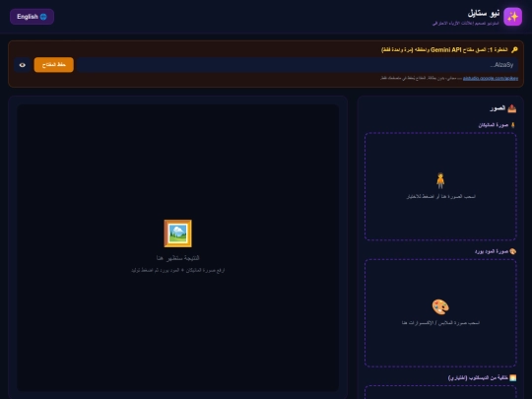Image resolution: width=532 pixels, height=399 pixels.
Task: Click the large palette icon in mood board zone
Action: (440, 306)
